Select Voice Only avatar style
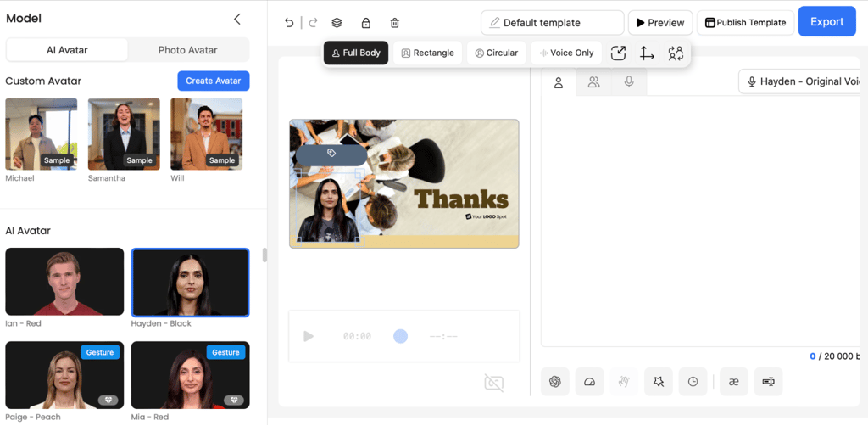Image resolution: width=868 pixels, height=426 pixels. pos(566,53)
